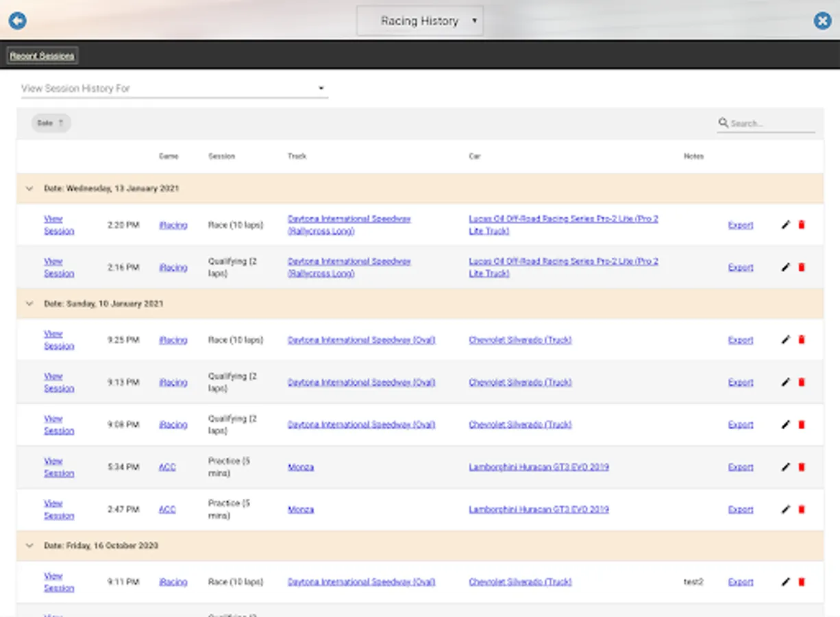Viewport: 840px width, 617px height.
Task: Export the 2:16 PM qualifying session
Action: pyautogui.click(x=740, y=267)
